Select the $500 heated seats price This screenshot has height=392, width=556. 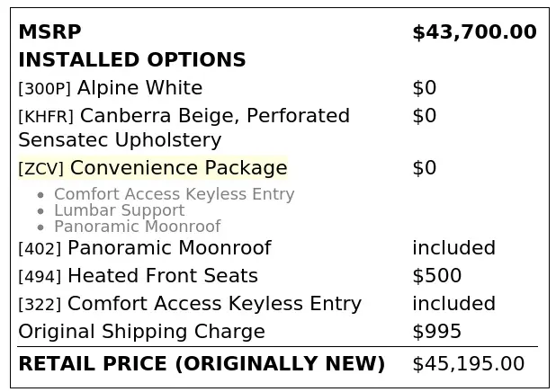tap(437, 276)
